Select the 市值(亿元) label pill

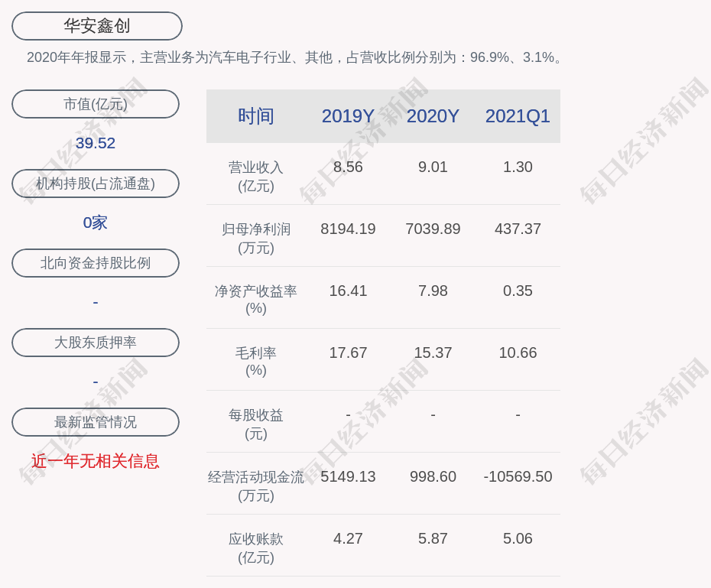(x=96, y=104)
